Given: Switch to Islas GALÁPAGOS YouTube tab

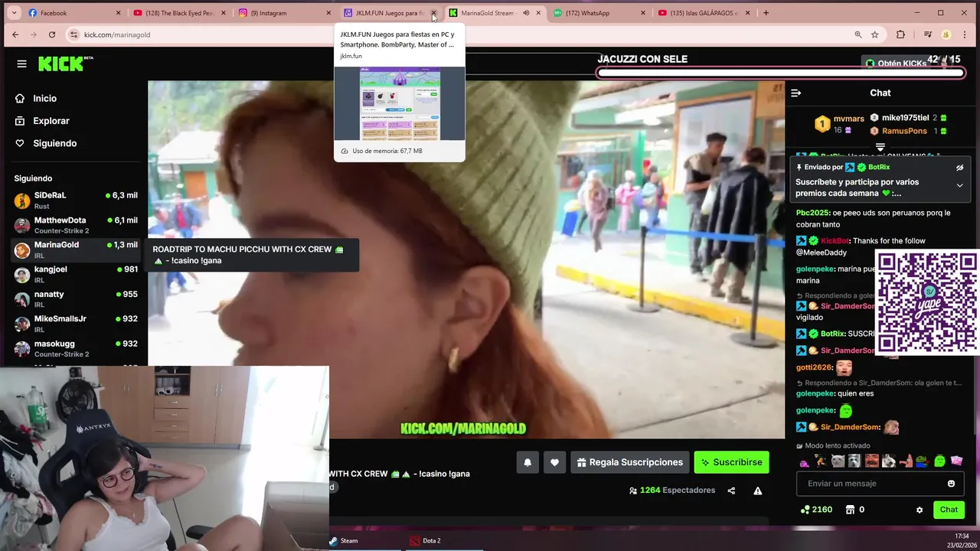Looking at the screenshot, I should tap(704, 13).
